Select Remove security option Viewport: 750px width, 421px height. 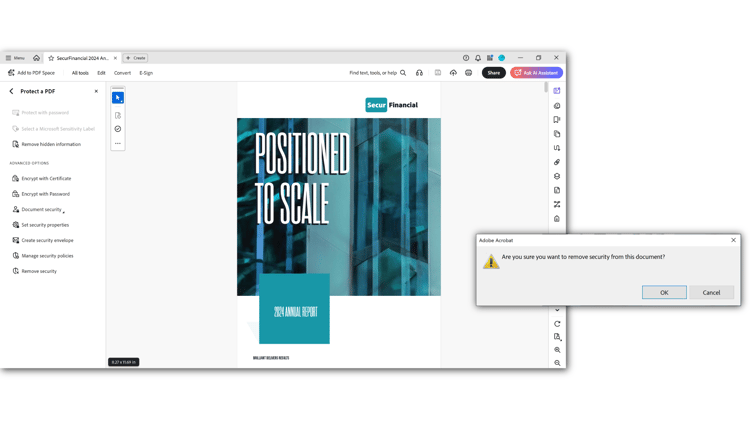34,271
